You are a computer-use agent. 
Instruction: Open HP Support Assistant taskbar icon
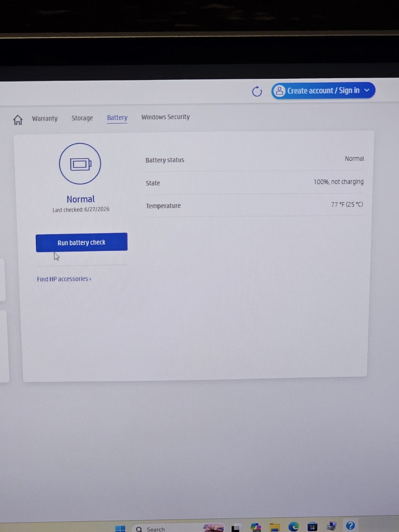350,525
